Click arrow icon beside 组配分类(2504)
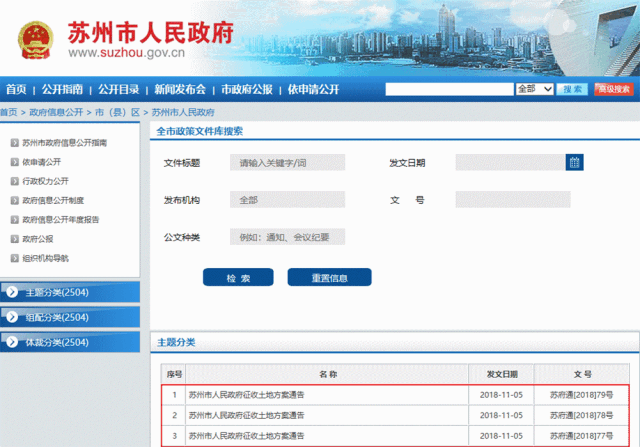Screen dimensions: 640x447 point(12,318)
